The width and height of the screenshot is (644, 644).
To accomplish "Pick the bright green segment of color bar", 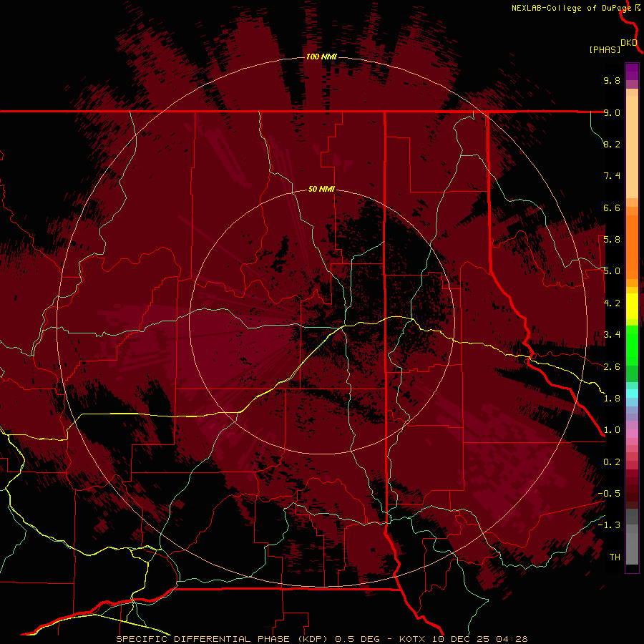I will [632, 344].
